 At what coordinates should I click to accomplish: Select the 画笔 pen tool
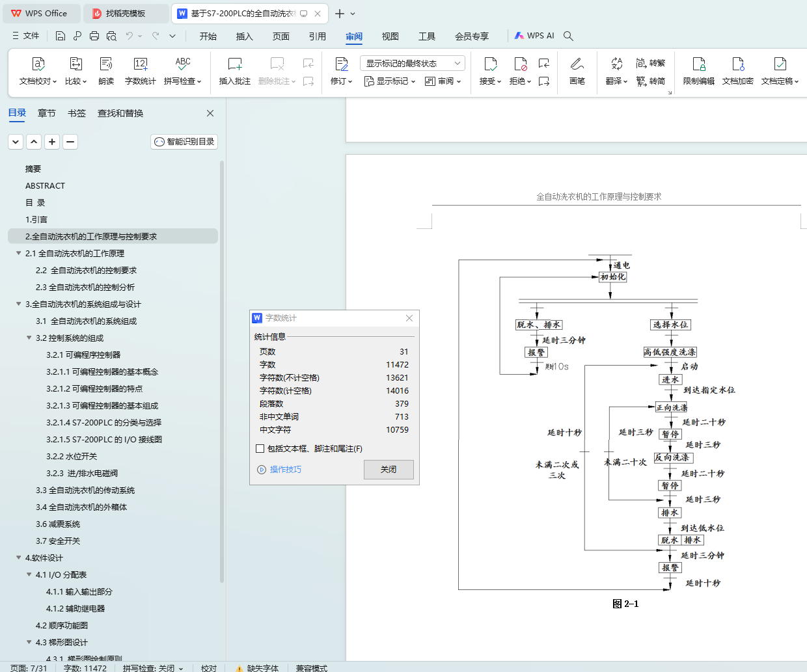[x=577, y=64]
